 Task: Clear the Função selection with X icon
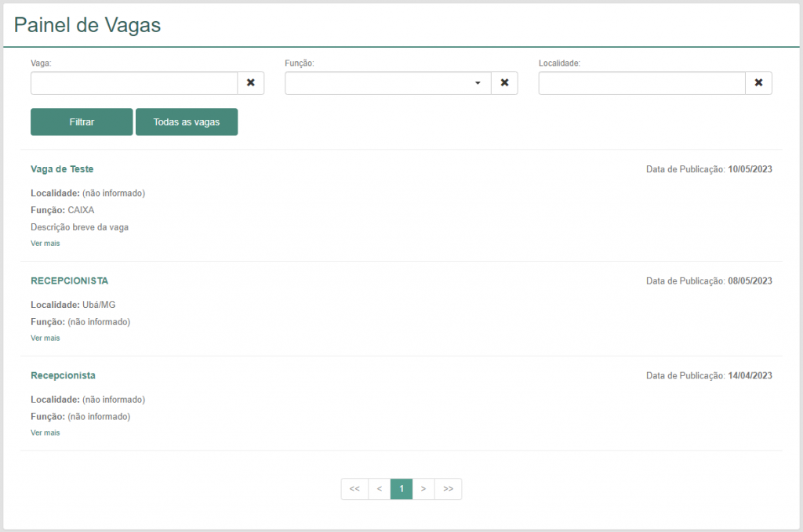pos(504,83)
